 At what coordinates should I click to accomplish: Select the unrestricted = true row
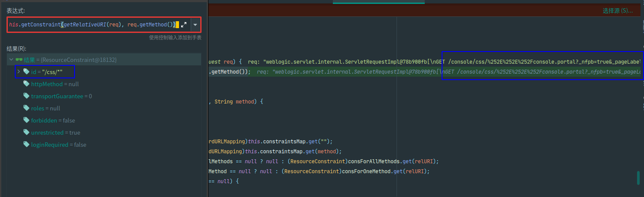coord(55,132)
